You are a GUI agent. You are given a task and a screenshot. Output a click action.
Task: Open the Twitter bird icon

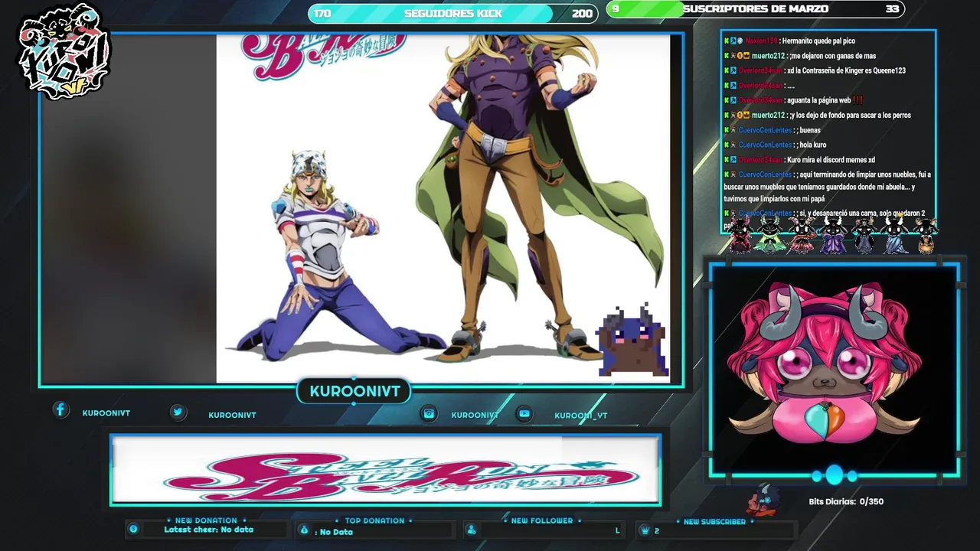[178, 412]
